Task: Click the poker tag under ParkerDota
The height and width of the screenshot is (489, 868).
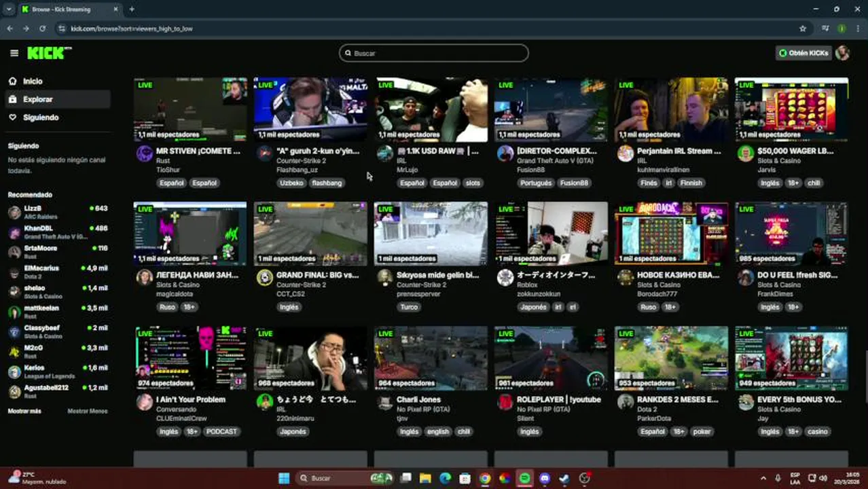Action: (x=702, y=431)
